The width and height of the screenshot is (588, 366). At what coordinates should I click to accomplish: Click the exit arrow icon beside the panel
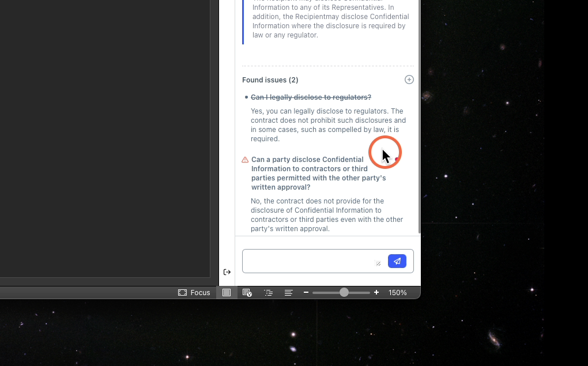click(x=227, y=272)
